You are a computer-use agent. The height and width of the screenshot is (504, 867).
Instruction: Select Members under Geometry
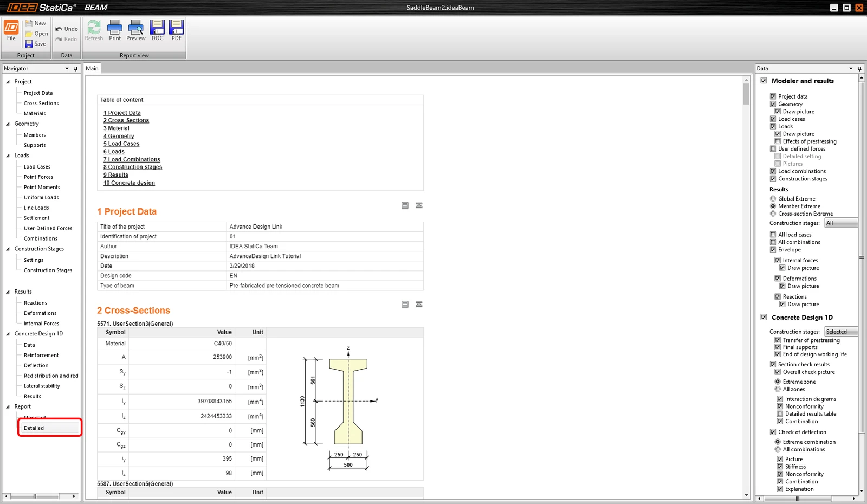pyautogui.click(x=35, y=135)
